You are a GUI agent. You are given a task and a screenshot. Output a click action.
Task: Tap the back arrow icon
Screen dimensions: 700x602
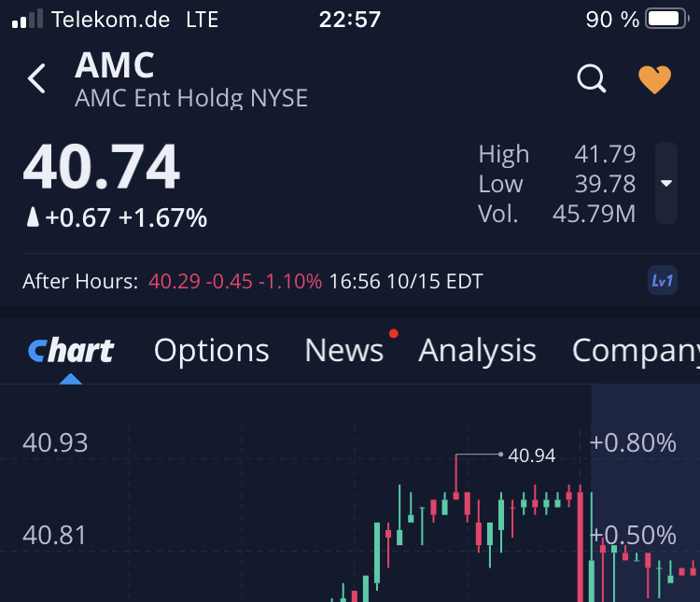tap(36, 79)
